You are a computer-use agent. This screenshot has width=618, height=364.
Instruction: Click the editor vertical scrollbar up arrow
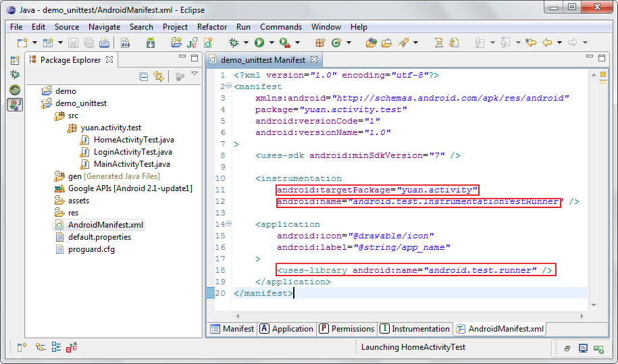click(x=594, y=74)
